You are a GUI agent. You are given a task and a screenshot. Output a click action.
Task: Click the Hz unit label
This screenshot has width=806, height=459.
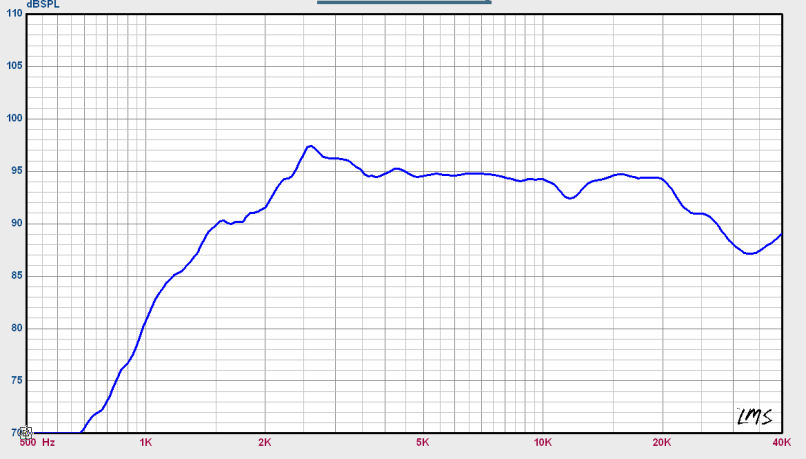[x=48, y=443]
